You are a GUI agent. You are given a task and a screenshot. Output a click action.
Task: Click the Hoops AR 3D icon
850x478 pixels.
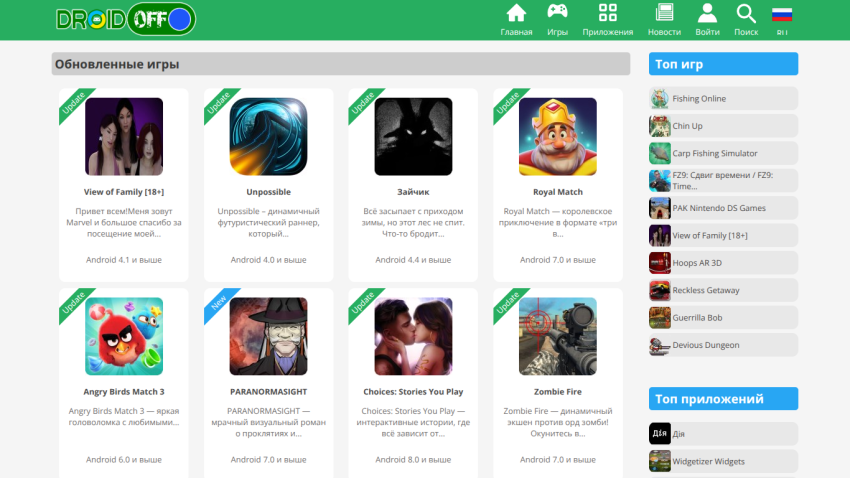point(660,263)
